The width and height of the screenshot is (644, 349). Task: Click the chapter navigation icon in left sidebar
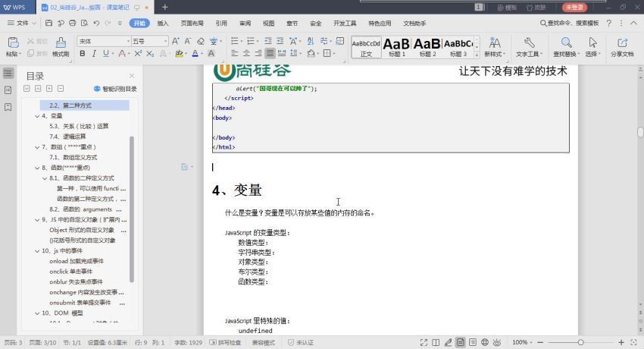click(x=8, y=90)
